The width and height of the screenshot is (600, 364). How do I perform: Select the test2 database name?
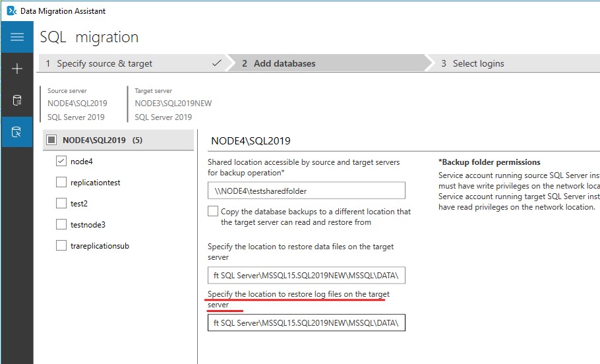pos(79,204)
